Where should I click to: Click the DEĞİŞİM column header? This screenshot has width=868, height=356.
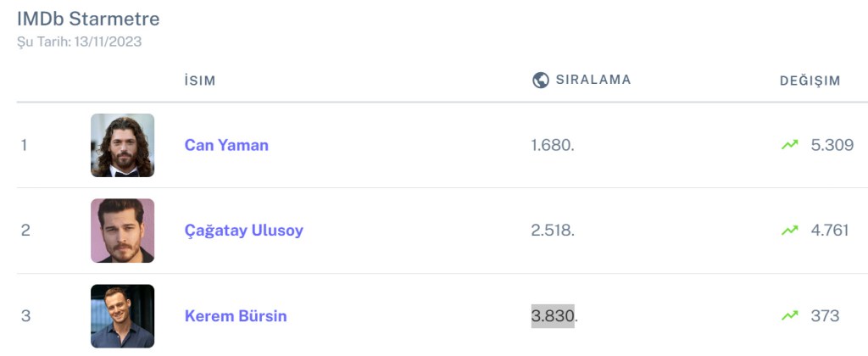810,81
